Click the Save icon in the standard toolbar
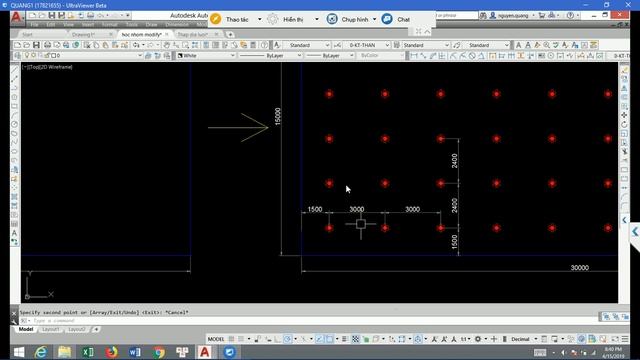 click(x=36, y=45)
